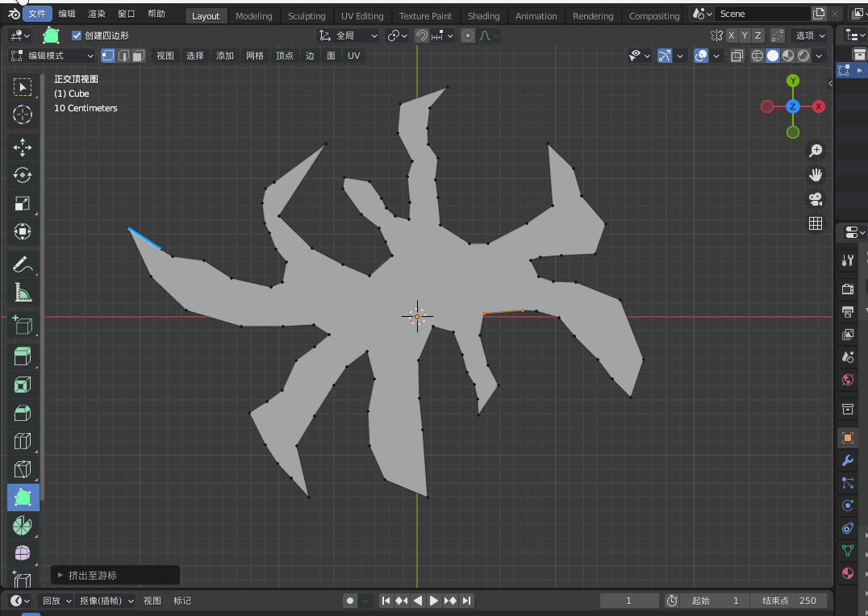Image resolution: width=868 pixels, height=616 pixels.
Task: Jump to the end frame button
Action: point(466,601)
